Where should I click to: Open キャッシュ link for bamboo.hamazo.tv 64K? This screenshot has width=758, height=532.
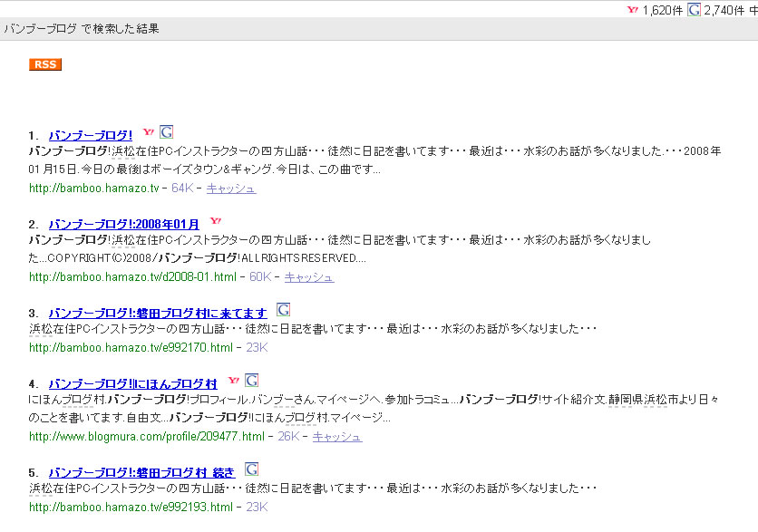pos(231,189)
